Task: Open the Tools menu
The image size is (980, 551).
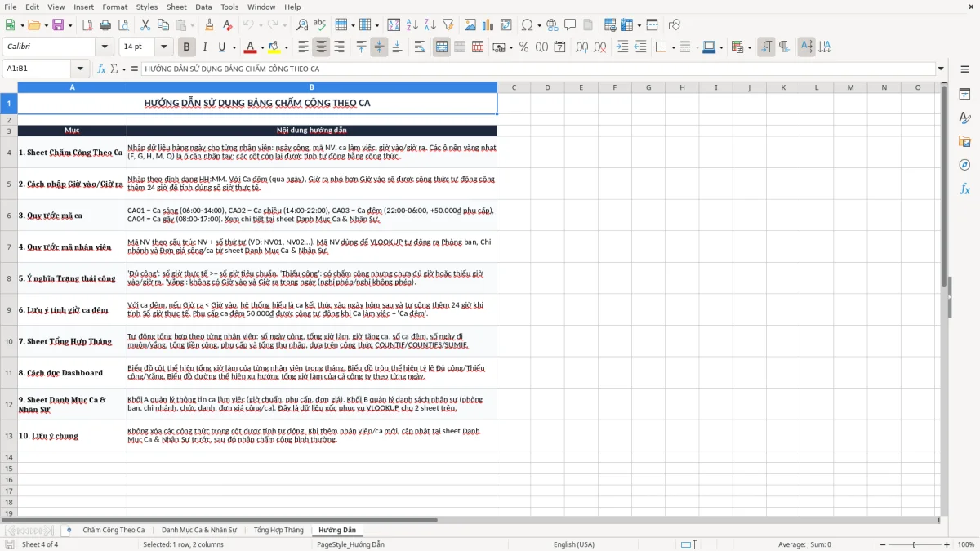Action: pyautogui.click(x=229, y=7)
